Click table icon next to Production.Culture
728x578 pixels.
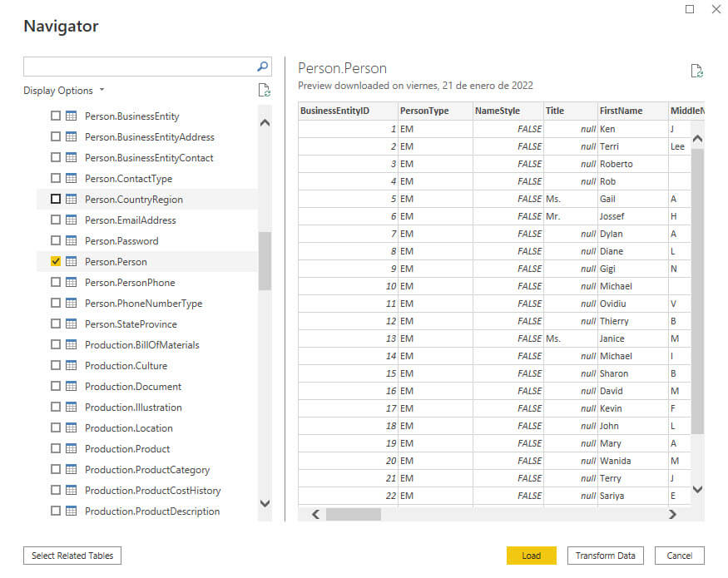coord(72,366)
